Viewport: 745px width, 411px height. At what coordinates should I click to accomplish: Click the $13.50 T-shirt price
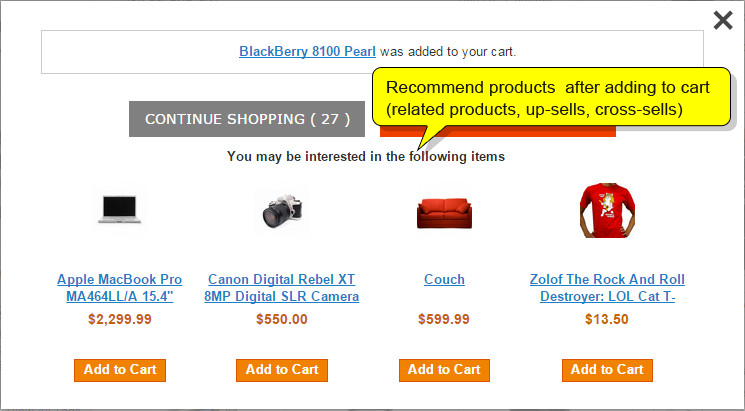[607, 319]
